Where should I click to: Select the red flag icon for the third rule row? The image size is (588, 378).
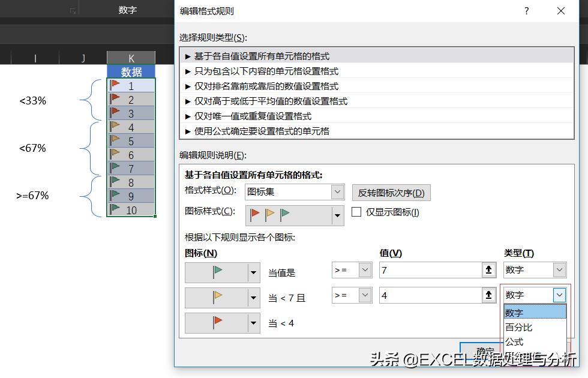217,323
